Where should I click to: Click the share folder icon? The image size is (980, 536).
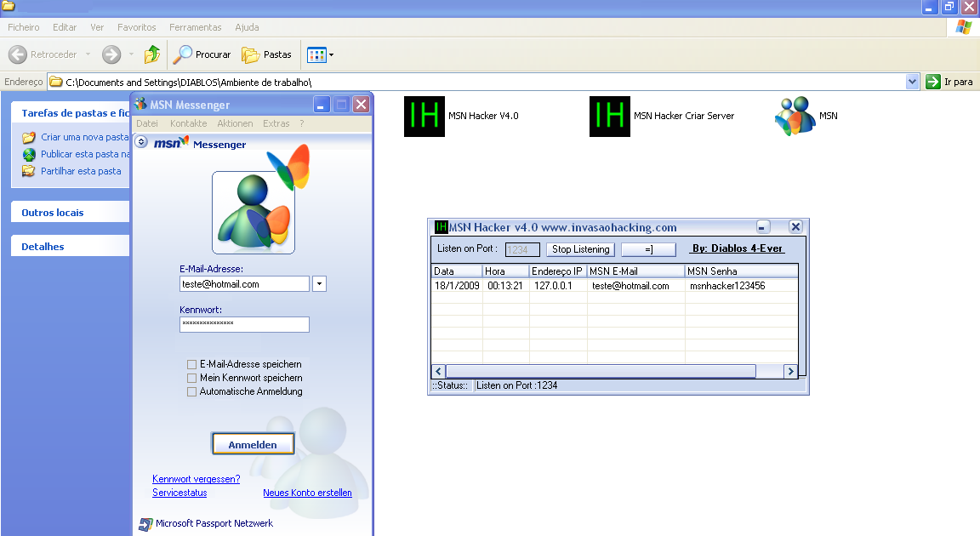pyautogui.click(x=29, y=171)
